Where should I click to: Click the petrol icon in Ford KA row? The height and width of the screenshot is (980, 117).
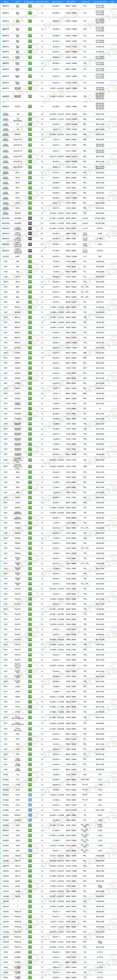click(30, 775)
